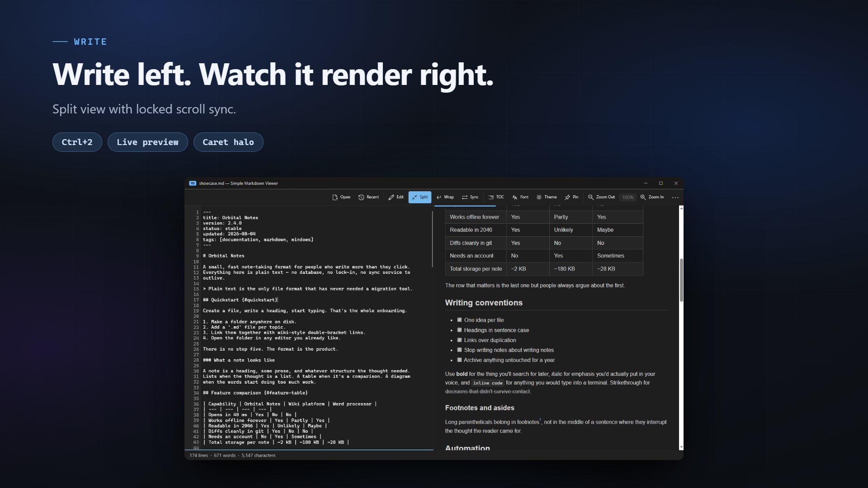Viewport: 868px width, 488px height.
Task: Open the TOC panel
Action: coord(496,197)
